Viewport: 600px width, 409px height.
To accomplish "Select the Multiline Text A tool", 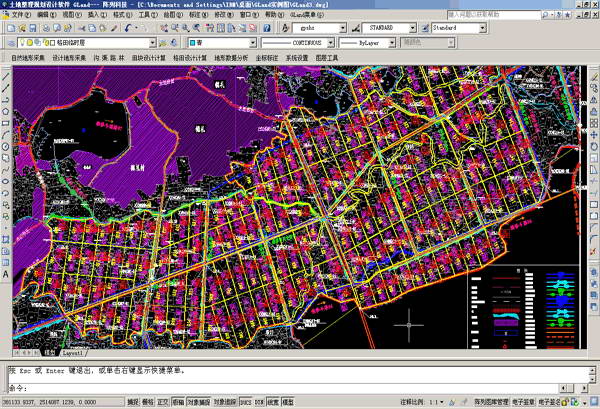I will pyautogui.click(x=5, y=274).
